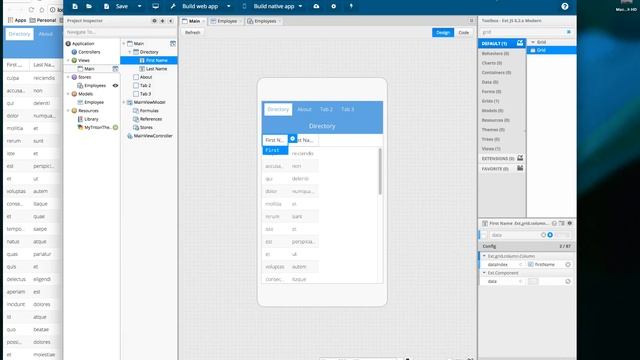Image resolution: width=640 pixels, height=360 pixels.
Task: Click the new project icon in top toolbar
Action: 75,6
